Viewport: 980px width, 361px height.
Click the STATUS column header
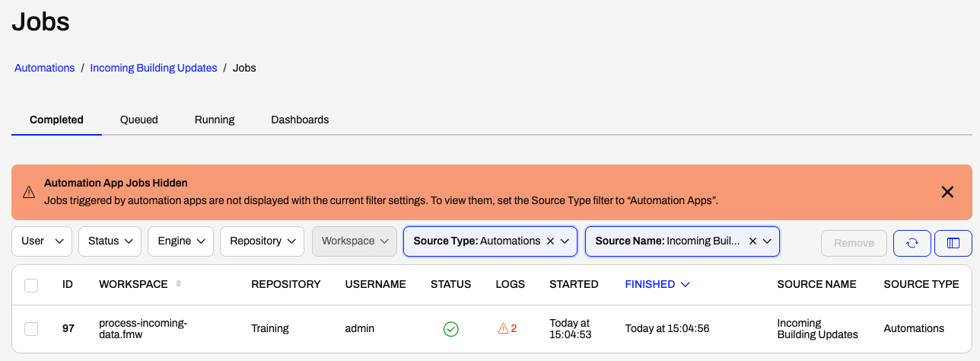point(450,284)
